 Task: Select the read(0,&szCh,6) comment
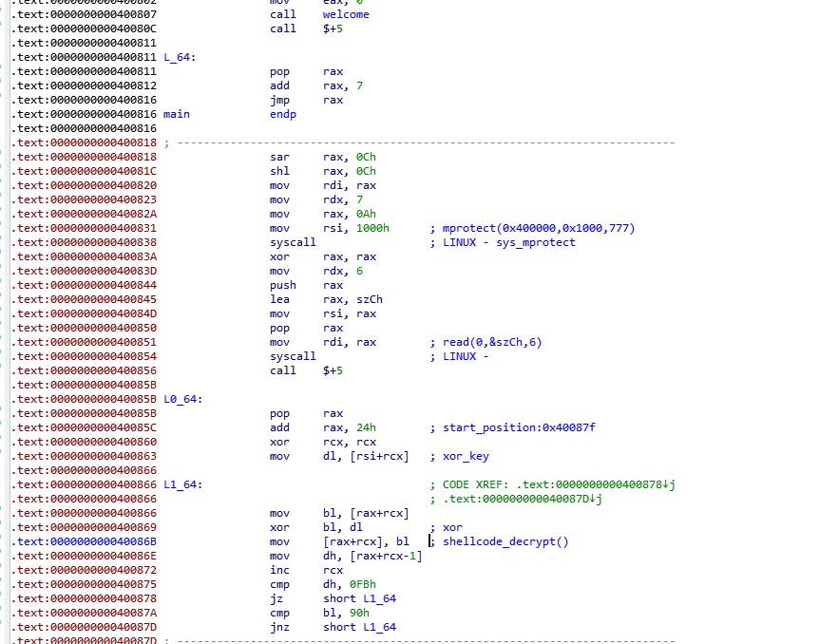(x=492, y=342)
